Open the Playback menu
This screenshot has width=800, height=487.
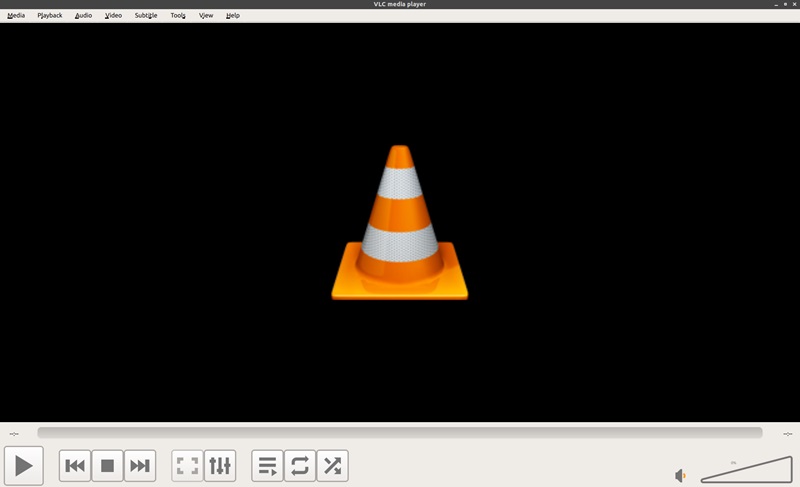(49, 15)
